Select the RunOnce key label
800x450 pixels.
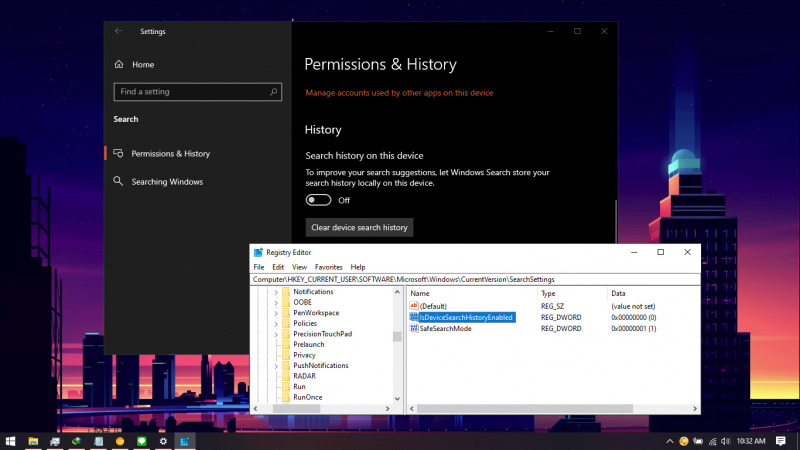point(307,397)
